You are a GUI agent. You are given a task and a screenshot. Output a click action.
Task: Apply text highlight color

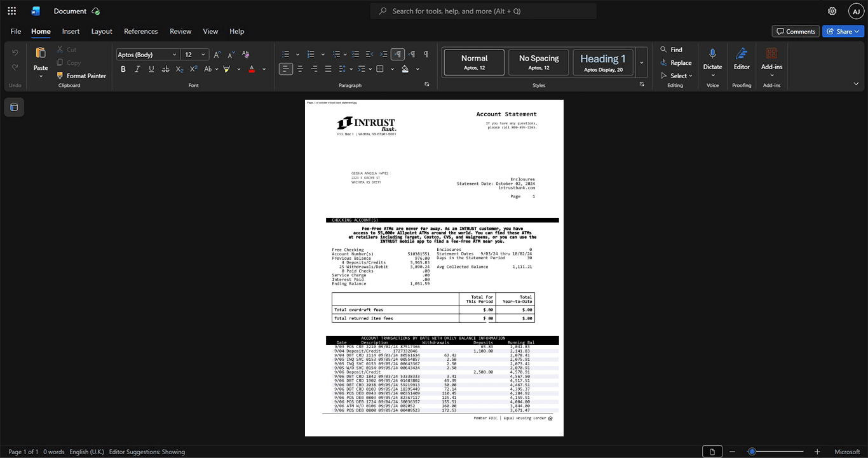coord(226,69)
